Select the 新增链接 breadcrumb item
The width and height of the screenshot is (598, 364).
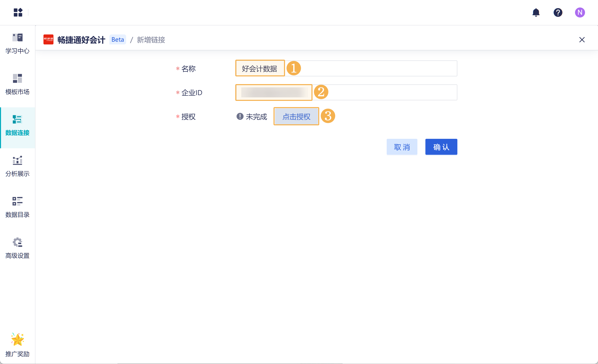tap(151, 40)
